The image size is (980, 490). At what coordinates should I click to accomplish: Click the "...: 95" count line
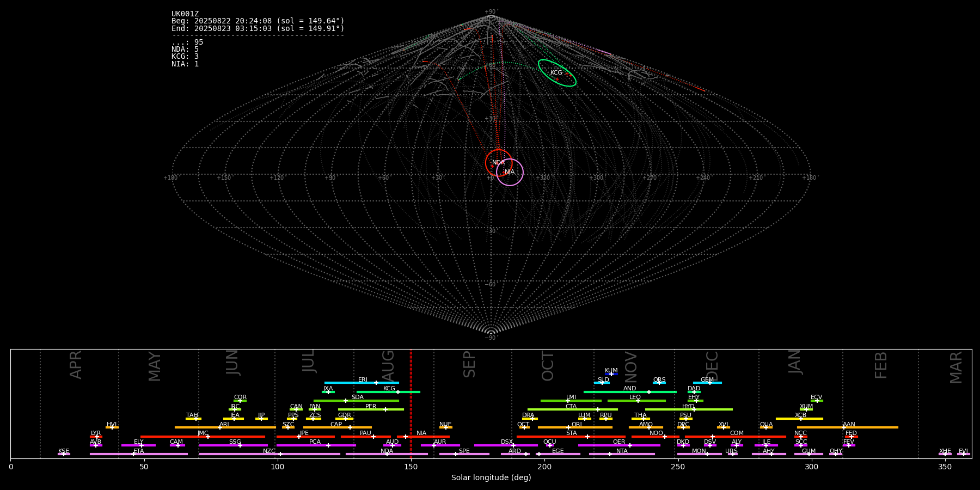(187, 42)
